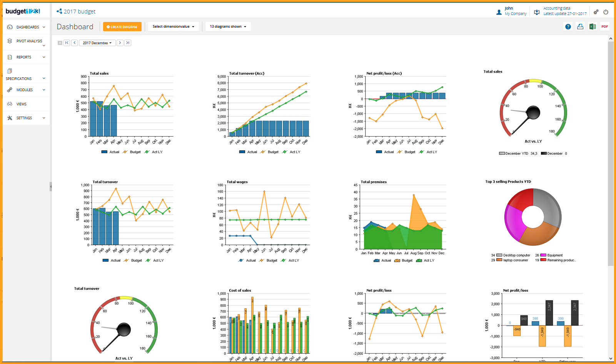The image size is (616, 364).
Task: Click the printer icon to print dashboard
Action: pos(580,27)
